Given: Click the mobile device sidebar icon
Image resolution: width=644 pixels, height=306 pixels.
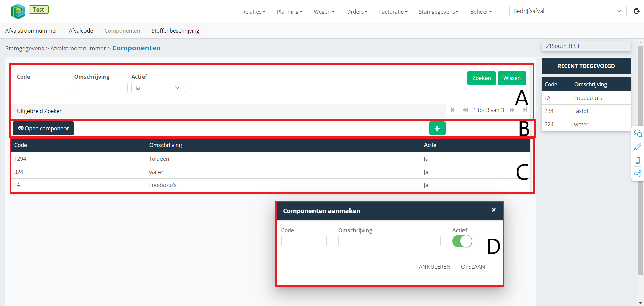Looking at the screenshot, I should tap(638, 160).
